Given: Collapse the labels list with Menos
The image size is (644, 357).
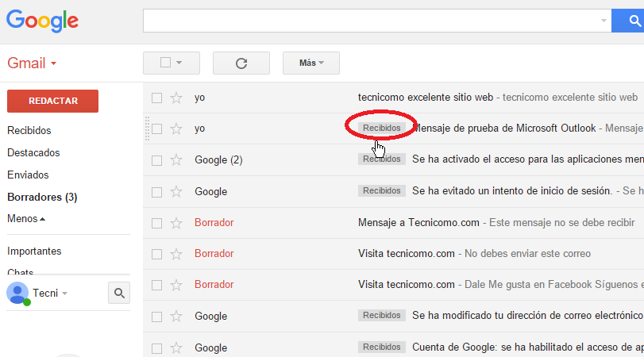Looking at the screenshot, I should click(26, 219).
